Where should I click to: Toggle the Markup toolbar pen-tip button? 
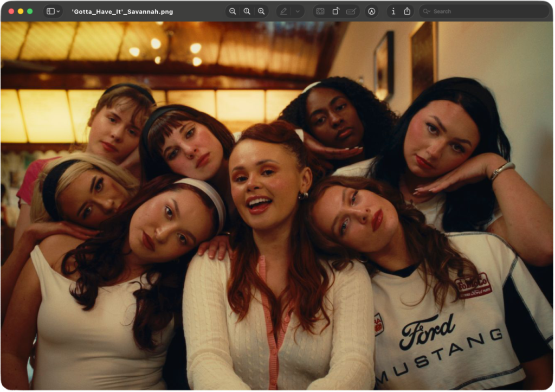[x=371, y=11]
